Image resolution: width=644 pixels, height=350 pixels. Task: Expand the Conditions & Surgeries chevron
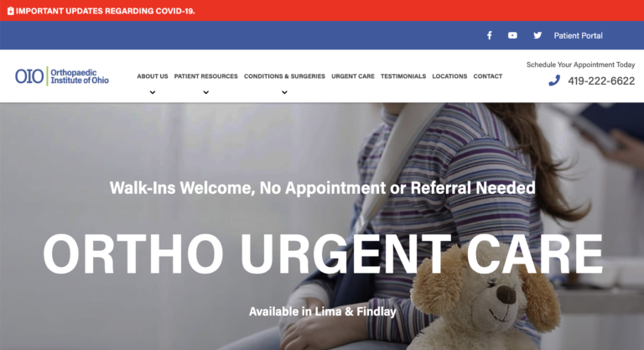pos(284,92)
